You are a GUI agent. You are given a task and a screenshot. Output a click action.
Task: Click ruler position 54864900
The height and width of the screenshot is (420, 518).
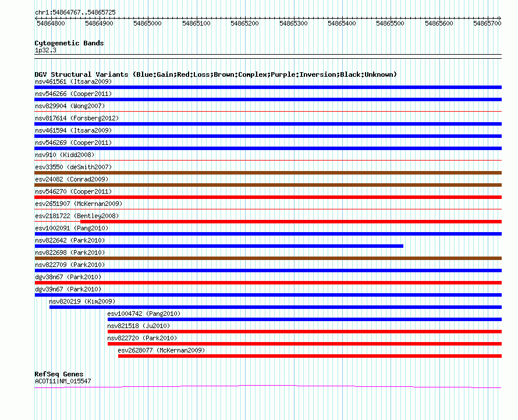pos(99,23)
